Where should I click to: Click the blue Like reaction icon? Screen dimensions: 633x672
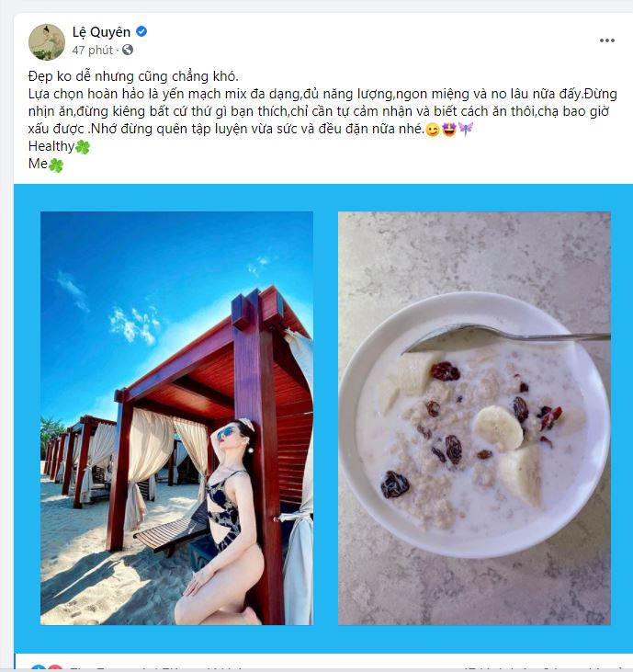(39, 667)
